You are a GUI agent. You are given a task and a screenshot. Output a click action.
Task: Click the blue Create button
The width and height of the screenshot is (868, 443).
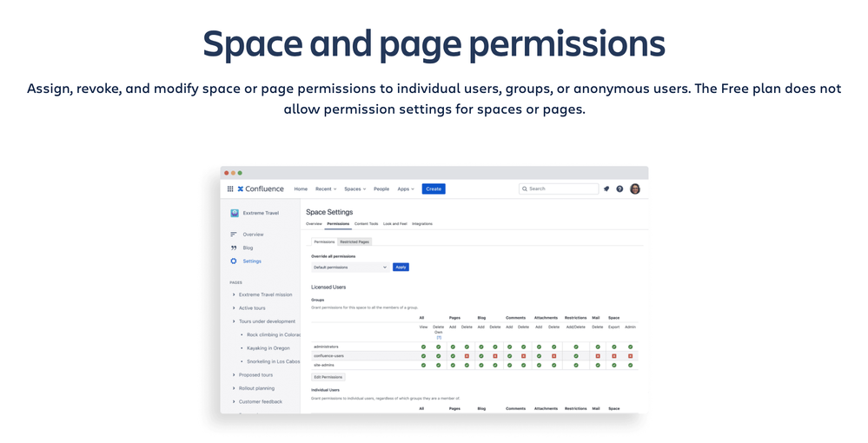coord(434,188)
